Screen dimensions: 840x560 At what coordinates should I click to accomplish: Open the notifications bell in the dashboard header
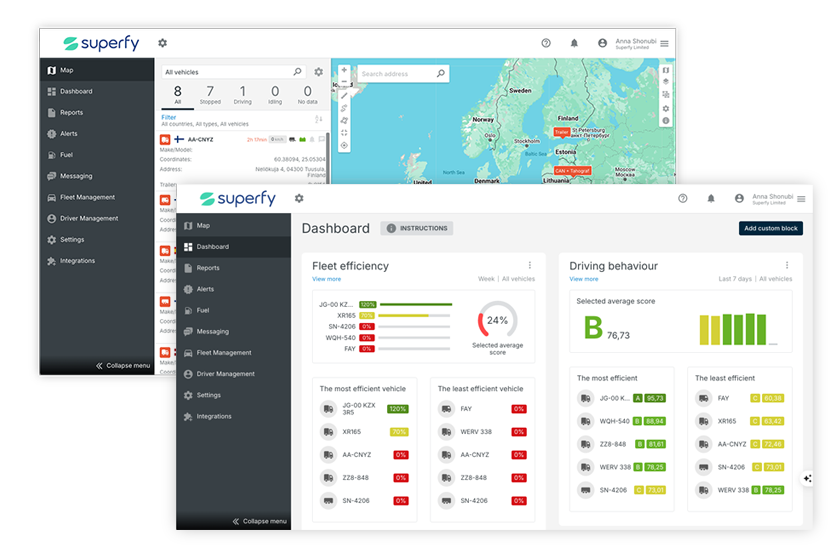click(711, 198)
